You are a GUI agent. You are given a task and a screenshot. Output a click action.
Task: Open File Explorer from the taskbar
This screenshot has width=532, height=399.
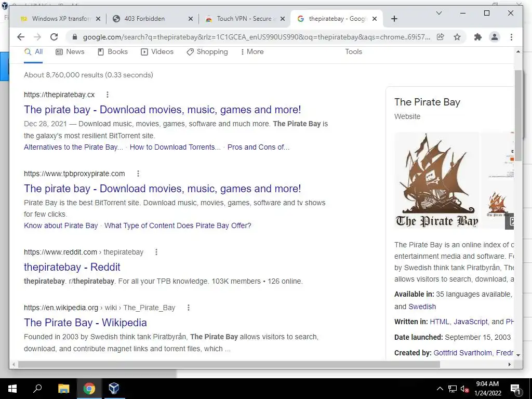click(63, 389)
